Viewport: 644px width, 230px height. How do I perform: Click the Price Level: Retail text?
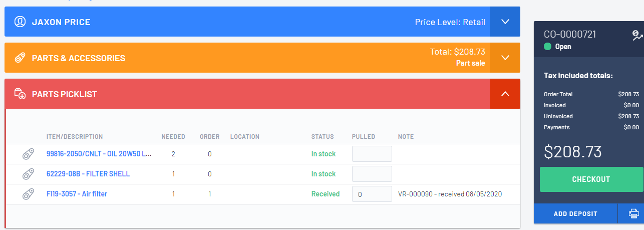tap(450, 22)
